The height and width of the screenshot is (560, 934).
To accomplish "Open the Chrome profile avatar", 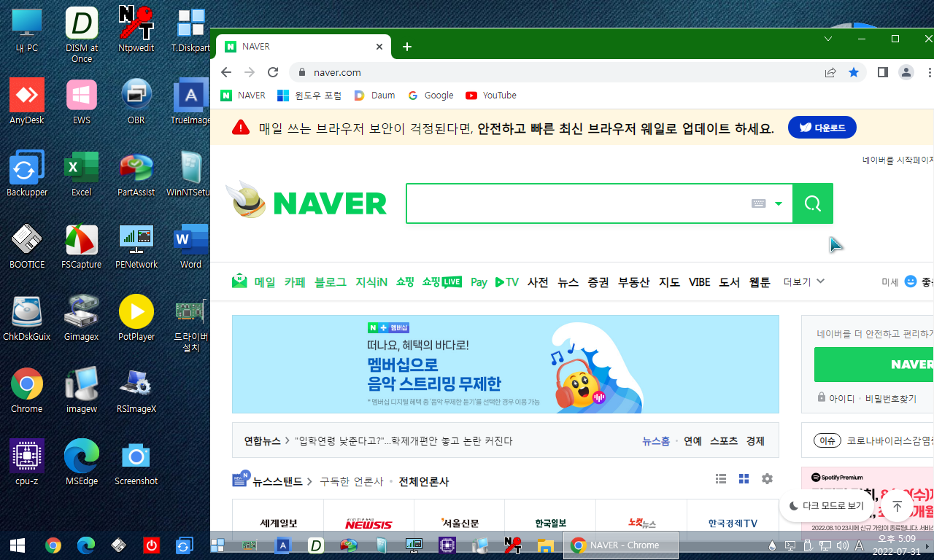I will point(906,72).
